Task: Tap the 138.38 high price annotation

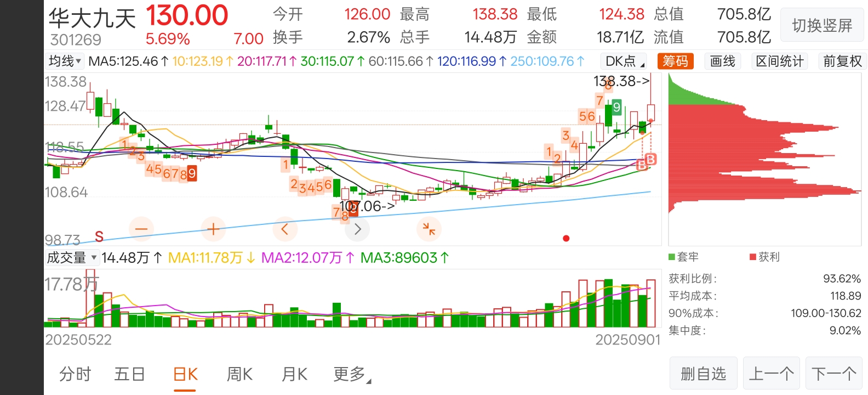Action: pos(621,81)
